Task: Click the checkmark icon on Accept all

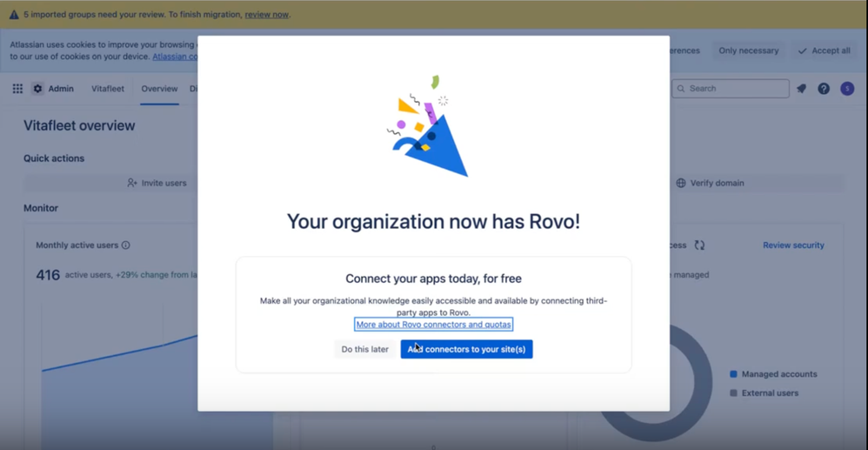Action: 802,51
